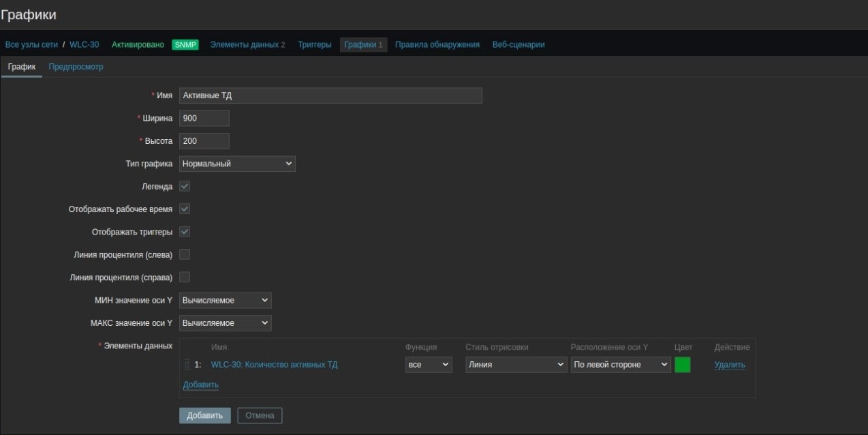Enable Линия процентиля (справа) checkbox
The height and width of the screenshot is (435, 868).
pyautogui.click(x=185, y=277)
